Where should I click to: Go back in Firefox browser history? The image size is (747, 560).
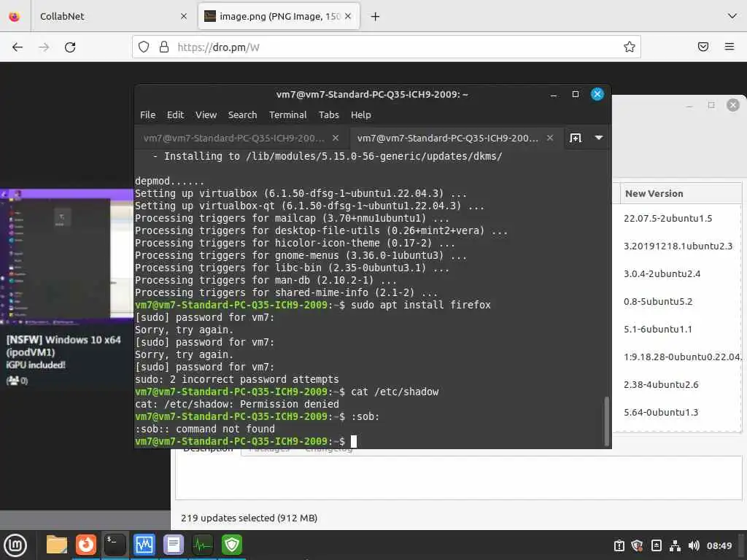pos(18,47)
